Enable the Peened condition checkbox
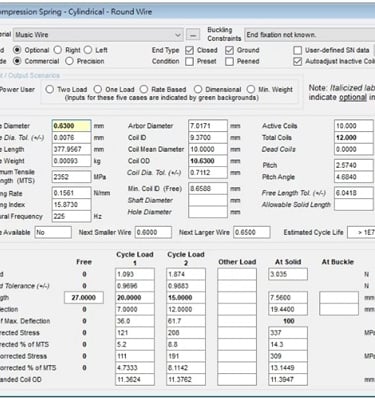Screen dimensions: 375x398 pos(229,61)
